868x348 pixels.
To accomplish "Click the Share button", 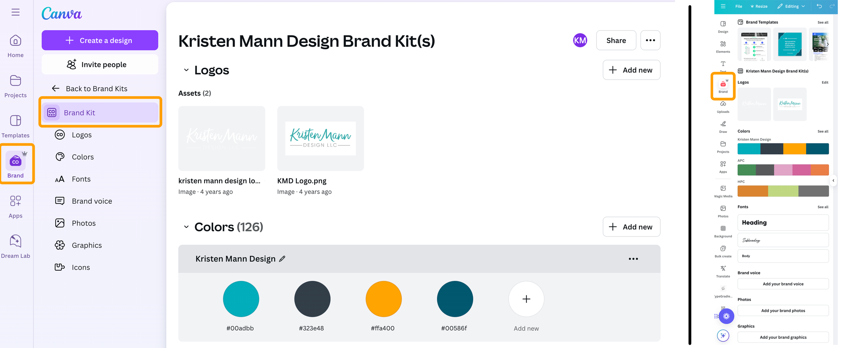I will [616, 41].
